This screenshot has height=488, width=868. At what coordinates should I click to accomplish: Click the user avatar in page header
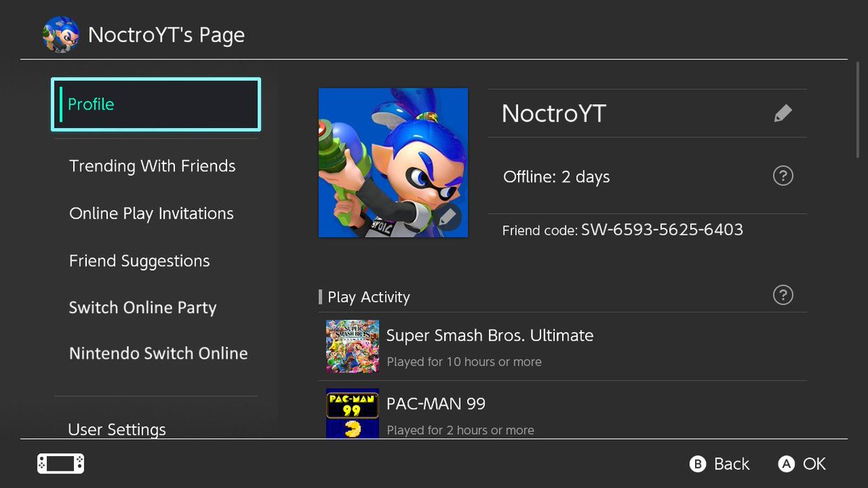coord(61,35)
